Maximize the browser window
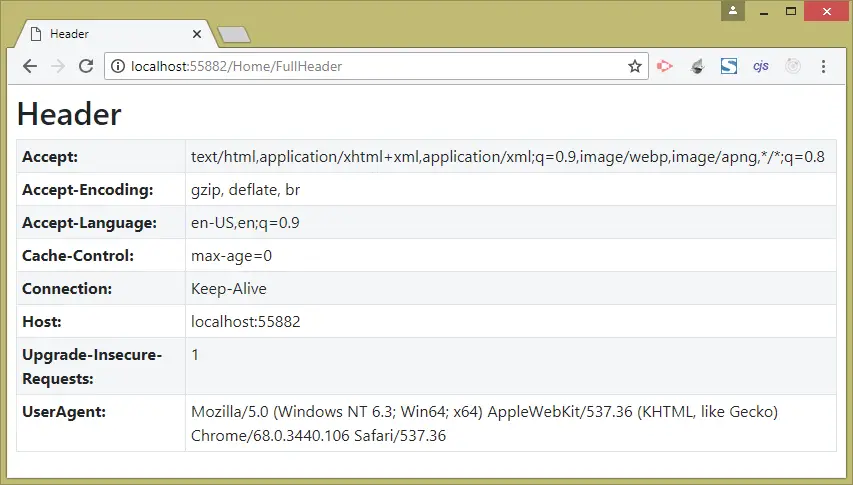This screenshot has width=853, height=485. (791, 11)
